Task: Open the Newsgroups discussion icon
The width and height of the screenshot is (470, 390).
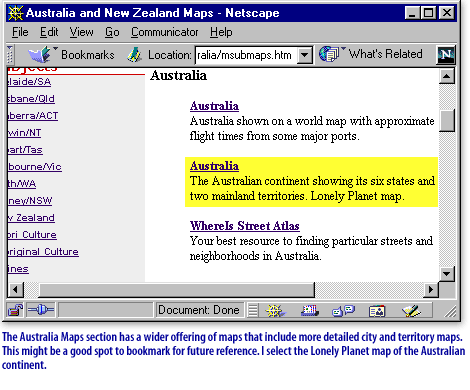Action: (x=344, y=311)
